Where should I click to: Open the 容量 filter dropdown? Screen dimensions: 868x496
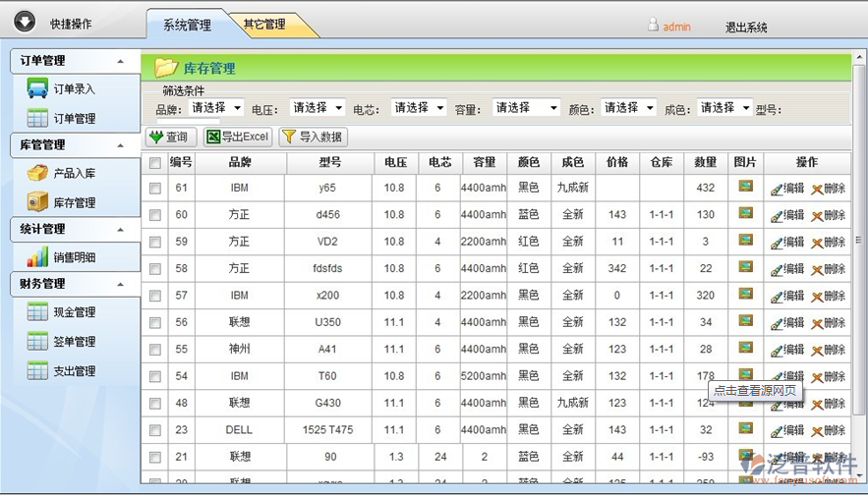click(x=526, y=108)
